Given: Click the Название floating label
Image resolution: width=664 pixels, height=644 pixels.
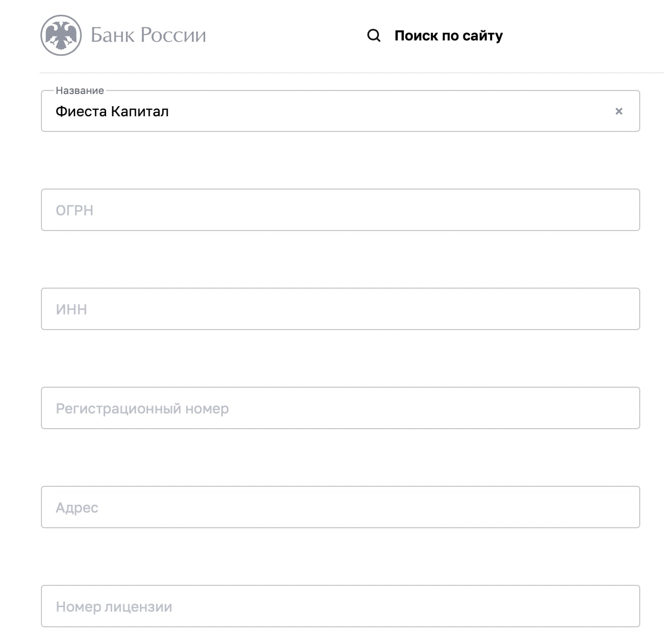Looking at the screenshot, I should [x=80, y=90].
